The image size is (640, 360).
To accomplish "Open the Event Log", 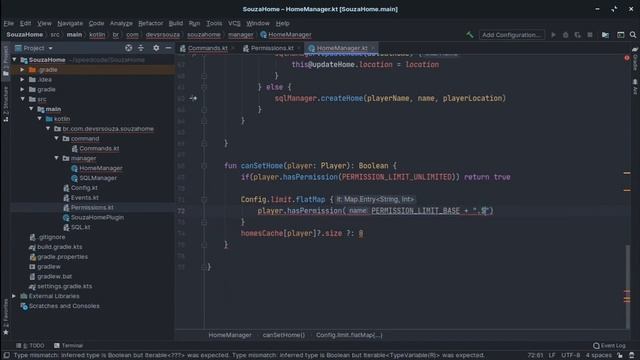I will (609, 346).
